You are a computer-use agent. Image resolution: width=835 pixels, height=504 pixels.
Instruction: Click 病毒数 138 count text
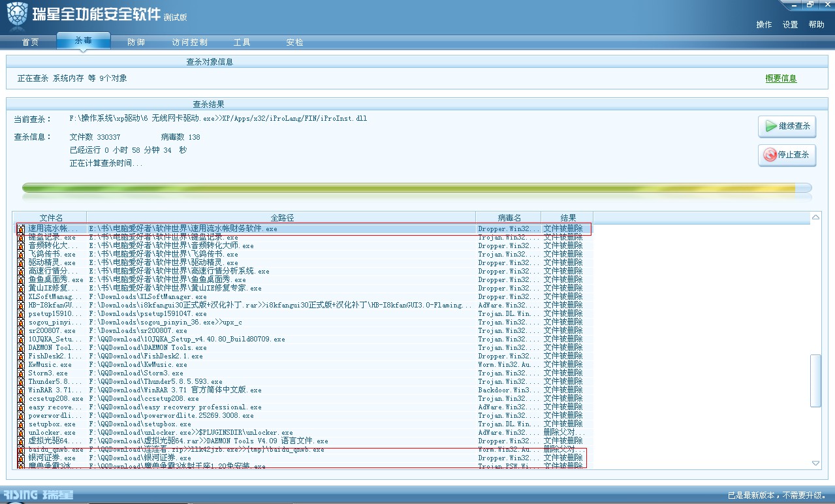[180, 137]
